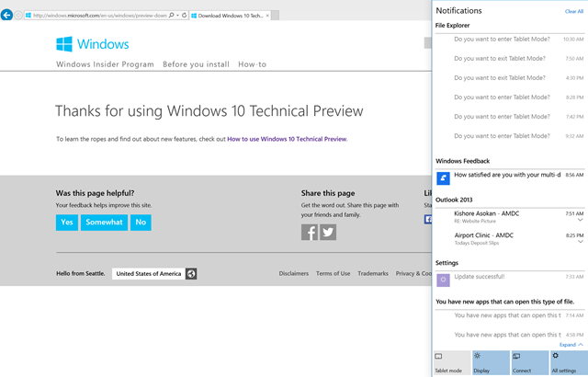Screen dimensions: 588x377
Task: Click the address bar URL field
Action: 100,16
